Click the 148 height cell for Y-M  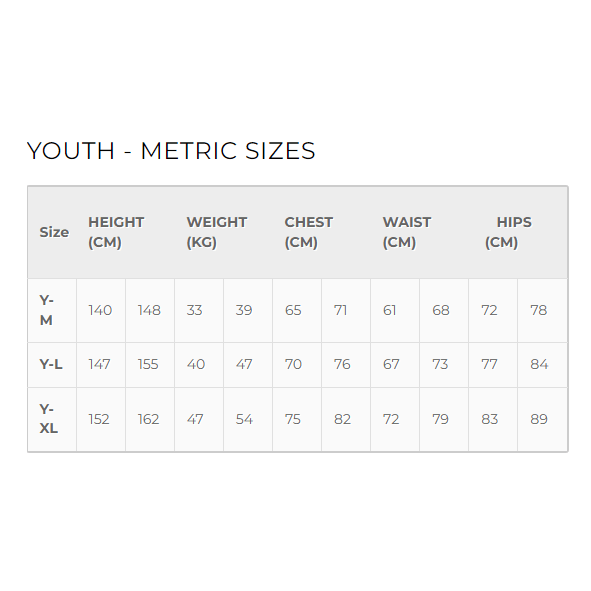click(x=149, y=310)
